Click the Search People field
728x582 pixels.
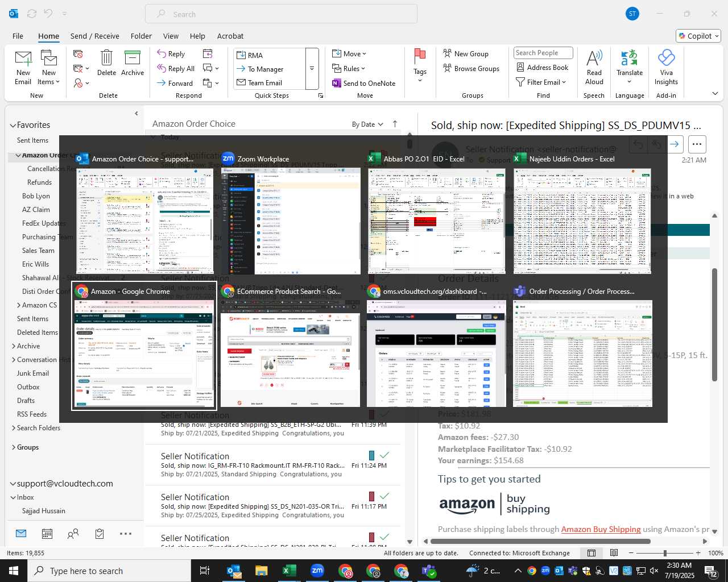(x=543, y=53)
